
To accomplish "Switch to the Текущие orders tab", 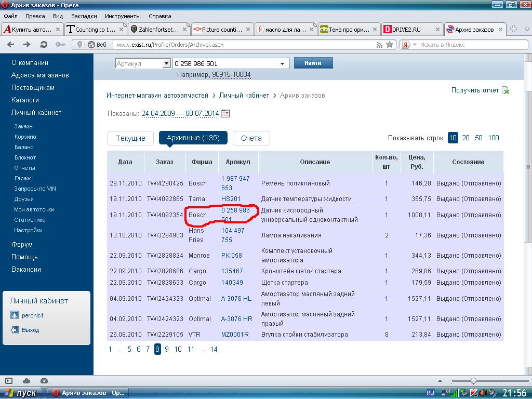I will tap(130, 138).
